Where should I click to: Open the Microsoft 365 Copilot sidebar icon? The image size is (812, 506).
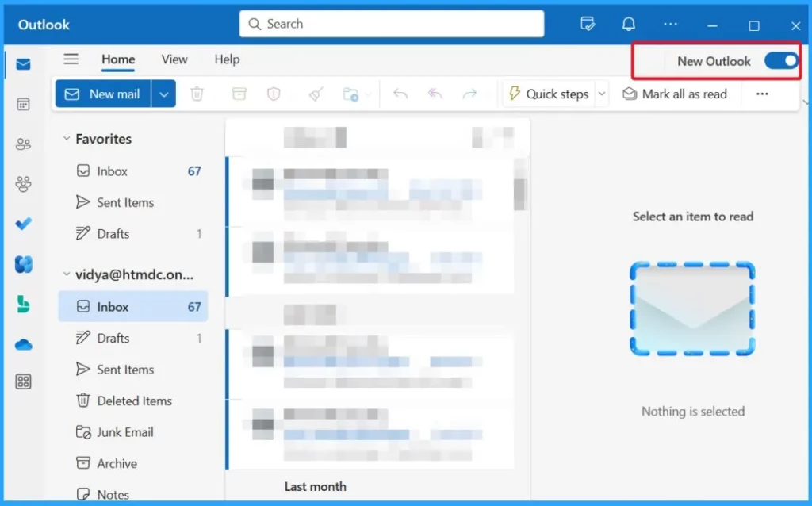[x=23, y=264]
